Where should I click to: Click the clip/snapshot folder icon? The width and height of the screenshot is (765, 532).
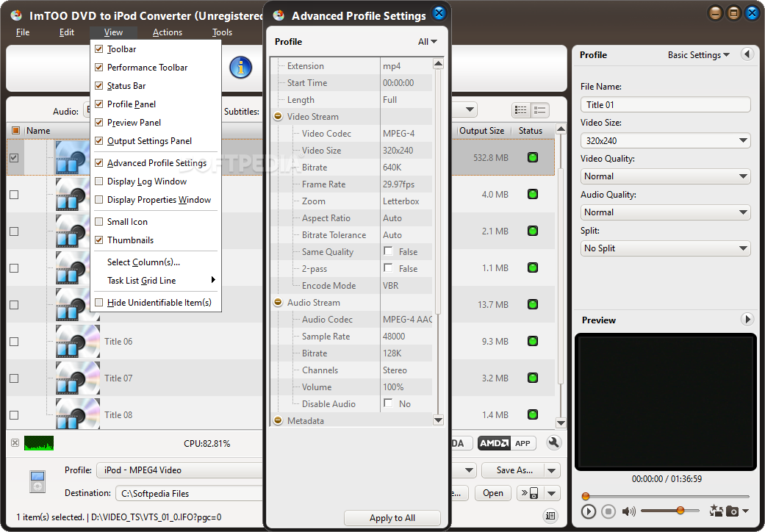716,511
